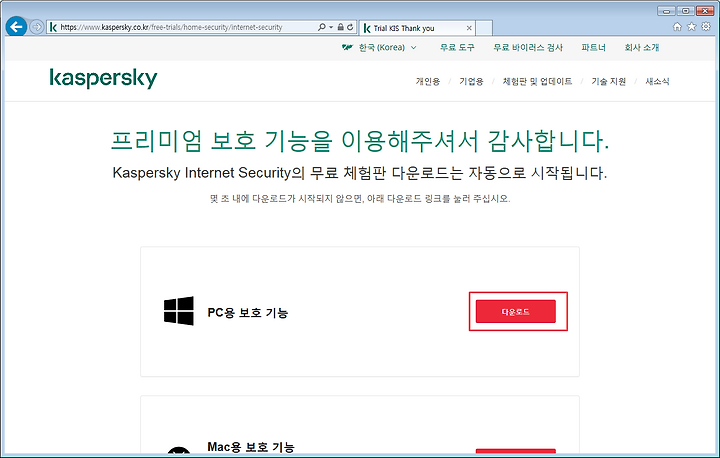
Task: Click the kaspersky logo
Action: click(103, 79)
